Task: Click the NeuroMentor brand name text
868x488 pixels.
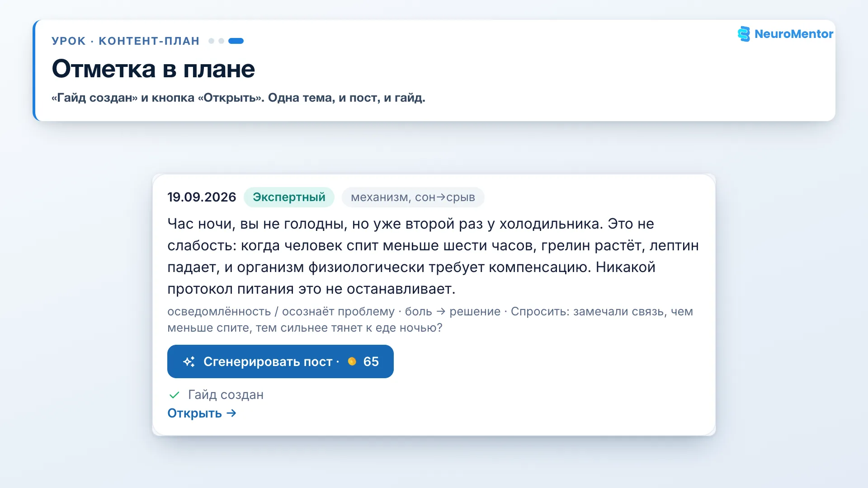Action: click(x=793, y=34)
